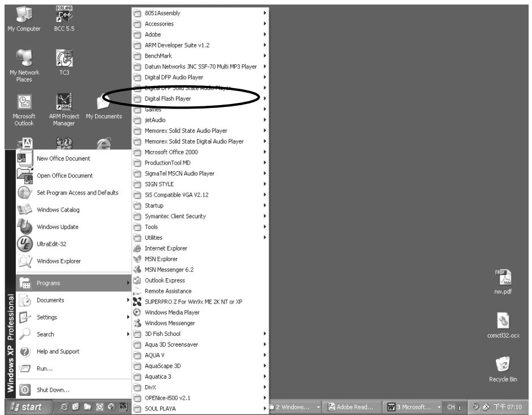Expand the Programs submenu arrow
The width and height of the screenshot is (532, 415).
[x=128, y=283]
